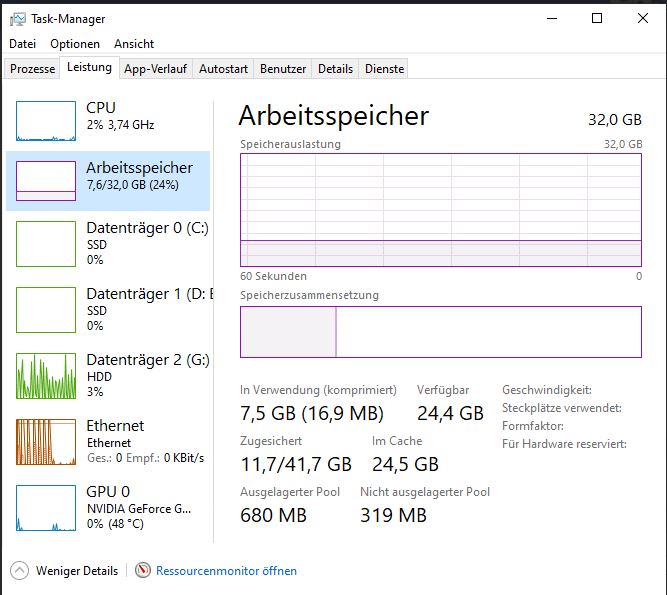Image resolution: width=667 pixels, height=595 pixels.
Task: Switch to the Prozesse tab
Action: point(32,69)
